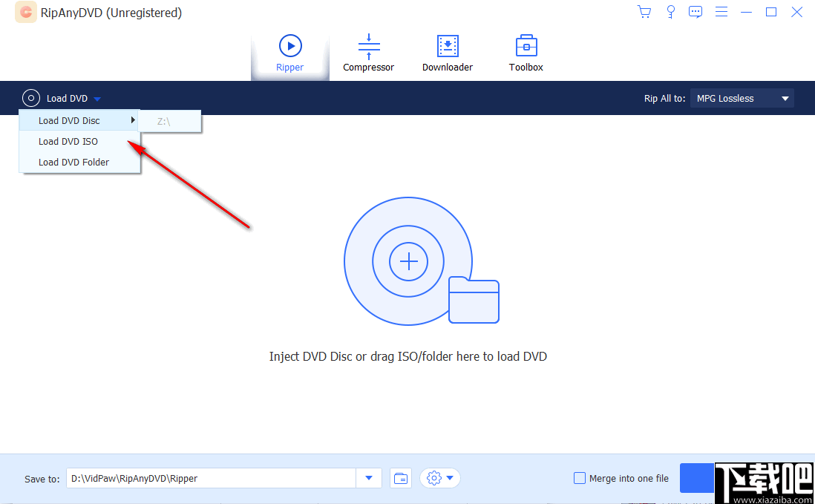The width and height of the screenshot is (815, 504).
Task: Open the output folder browser icon
Action: (x=400, y=478)
